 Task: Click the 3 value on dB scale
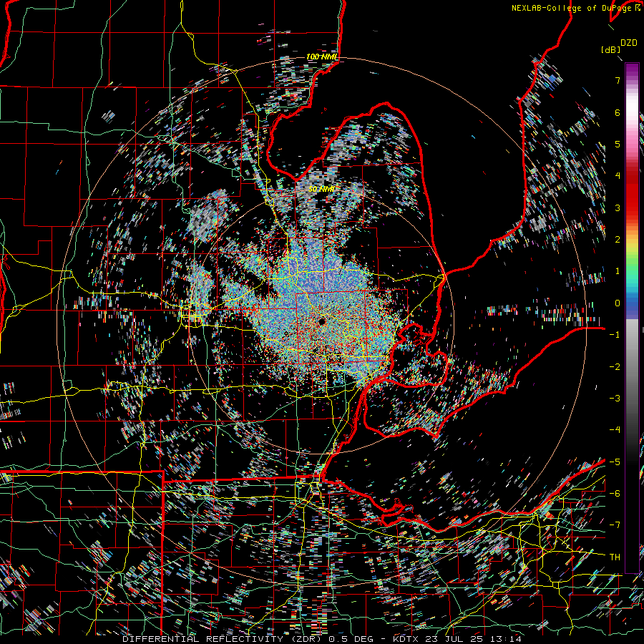click(x=618, y=208)
